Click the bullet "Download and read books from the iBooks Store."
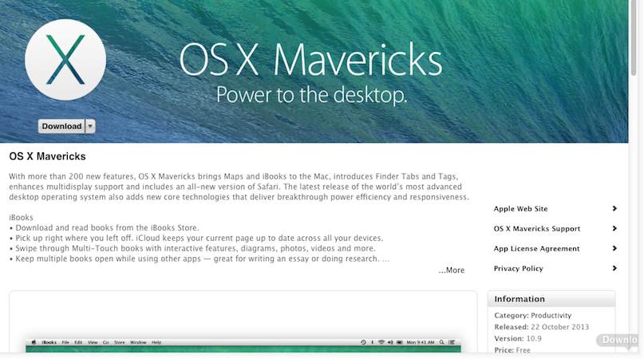Image resolution: width=644 pixels, height=359 pixels. click(x=104, y=227)
